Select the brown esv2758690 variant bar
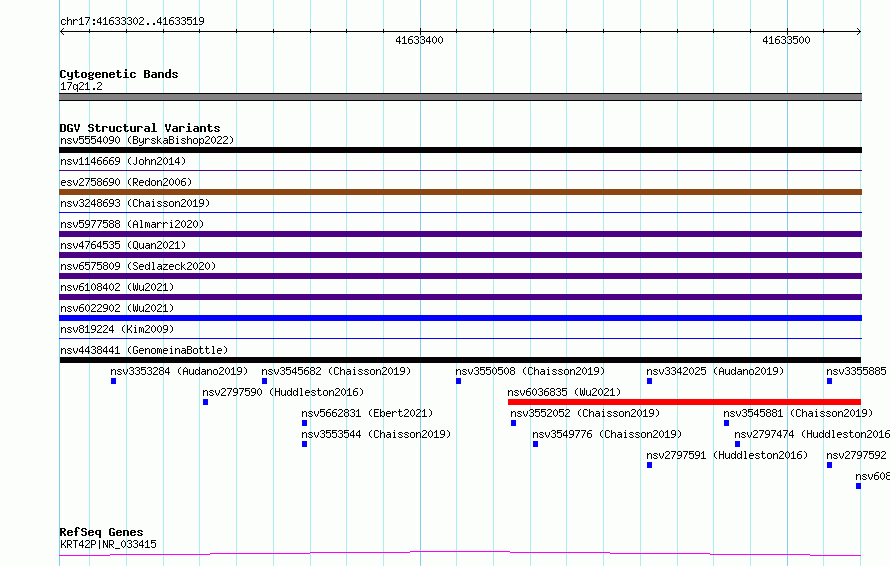Screen dimensions: 890x566 click(x=460, y=192)
